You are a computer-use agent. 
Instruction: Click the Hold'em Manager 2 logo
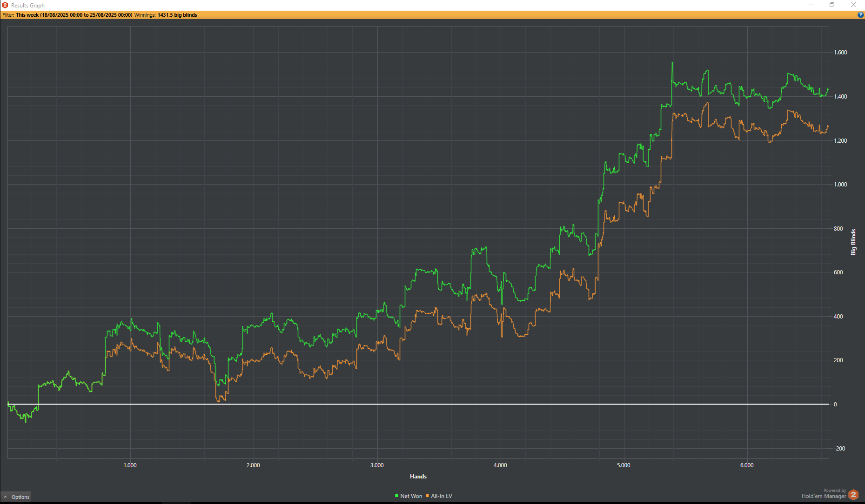(853, 495)
